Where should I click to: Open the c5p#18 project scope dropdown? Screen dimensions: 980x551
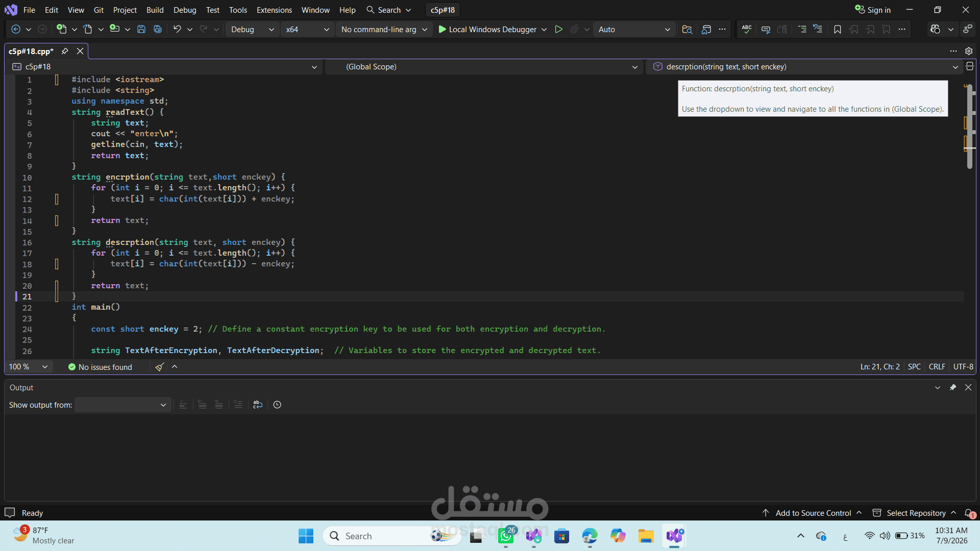coord(164,67)
